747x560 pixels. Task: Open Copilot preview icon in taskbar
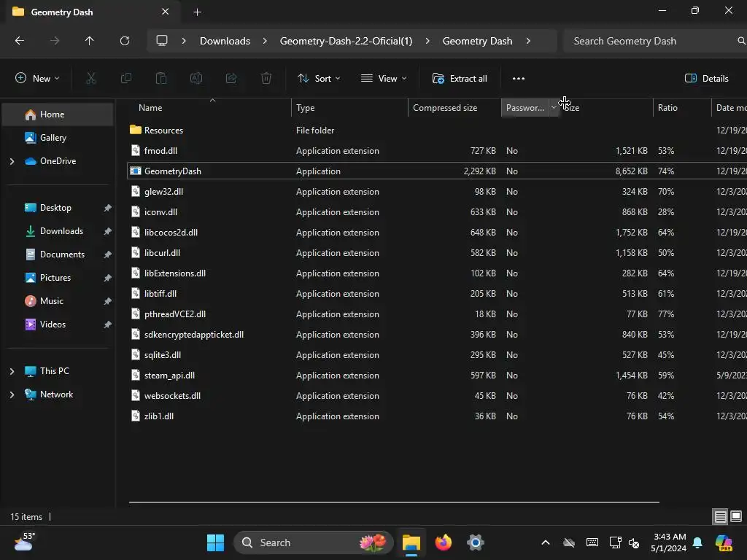coord(724,542)
